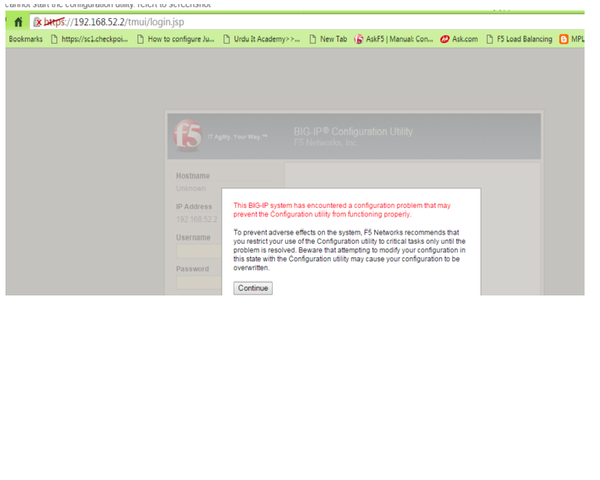Click the page icon of How to configure bookmark
This screenshot has width=600, height=480.
pyautogui.click(x=140, y=39)
